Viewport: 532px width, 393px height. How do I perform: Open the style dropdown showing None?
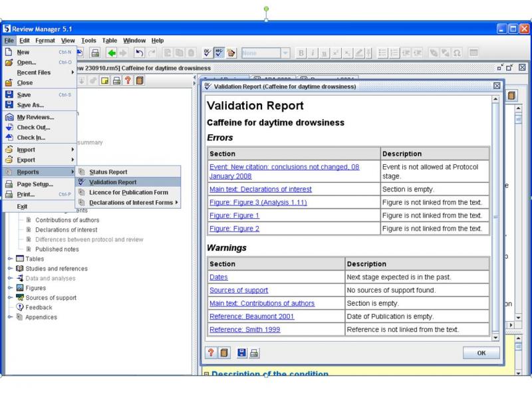click(285, 52)
